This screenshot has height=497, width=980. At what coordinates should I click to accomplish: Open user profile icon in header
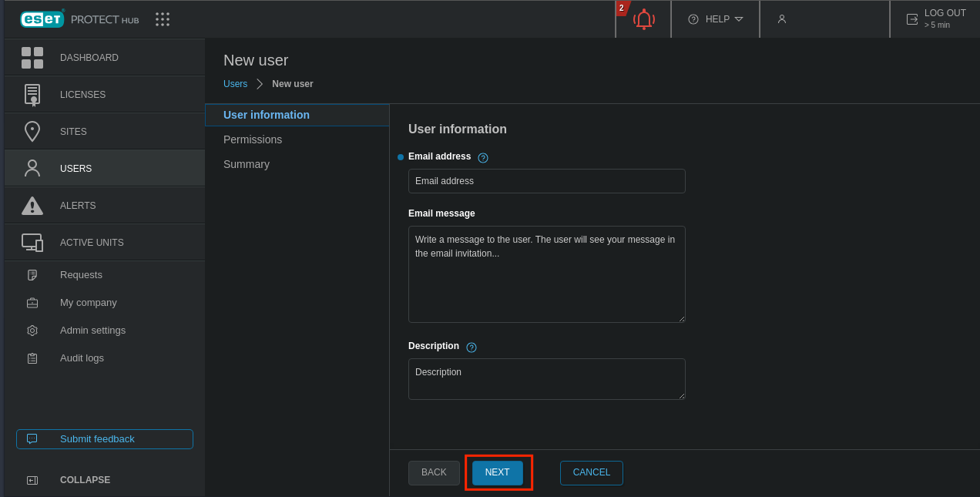[x=782, y=19]
